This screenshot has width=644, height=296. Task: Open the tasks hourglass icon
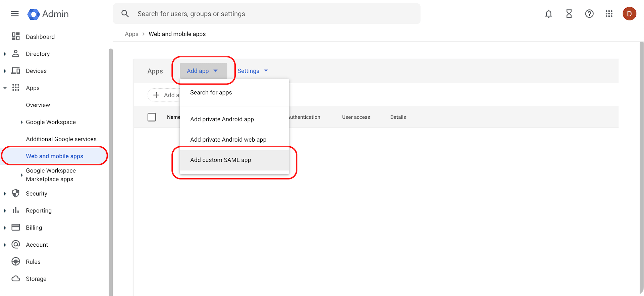tap(569, 14)
